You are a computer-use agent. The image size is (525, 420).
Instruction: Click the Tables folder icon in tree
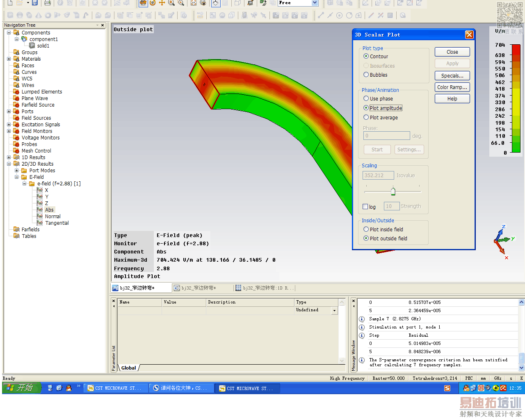pyautogui.click(x=16, y=236)
